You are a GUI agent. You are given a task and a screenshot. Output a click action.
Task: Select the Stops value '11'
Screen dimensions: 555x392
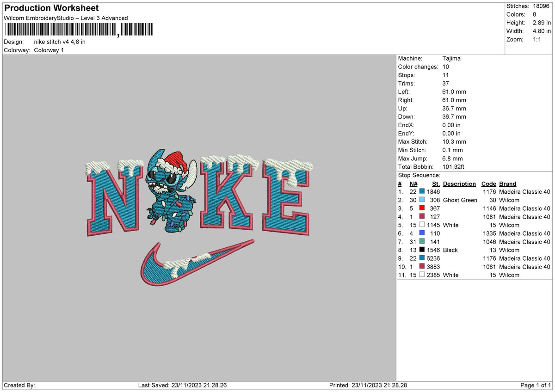(445, 75)
